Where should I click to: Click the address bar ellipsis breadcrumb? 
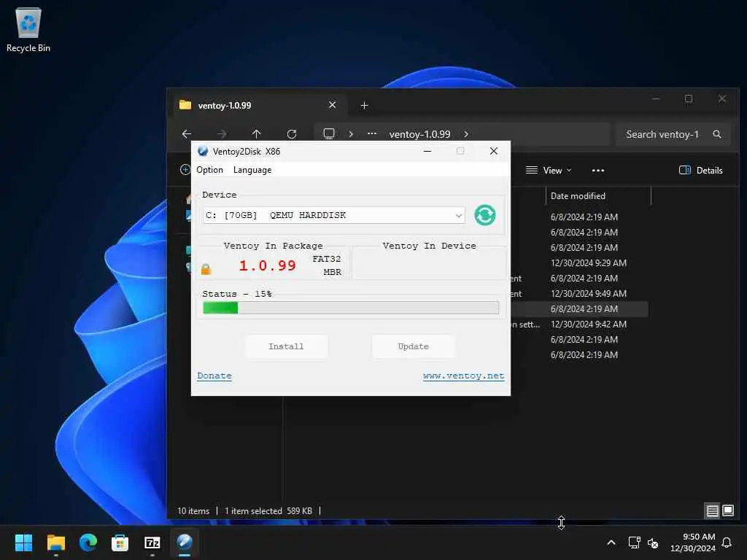coord(372,134)
